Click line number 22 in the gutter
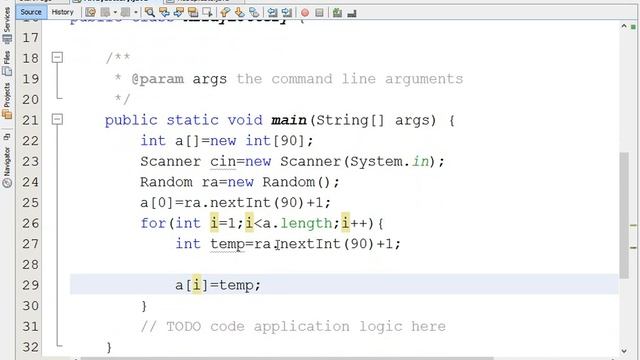Screen dimensions: 640x360 point(31,141)
